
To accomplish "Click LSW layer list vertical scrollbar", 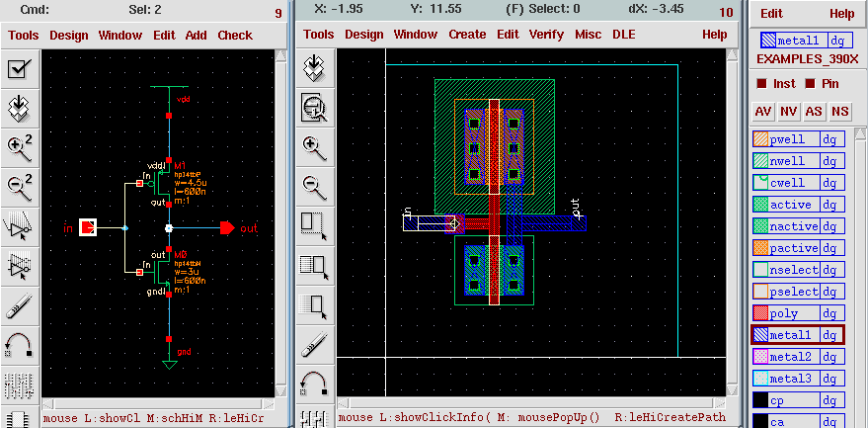I will tap(860, 277).
